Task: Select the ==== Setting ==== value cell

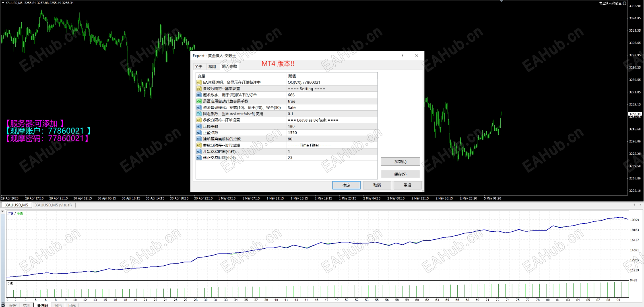Action: 332,89
